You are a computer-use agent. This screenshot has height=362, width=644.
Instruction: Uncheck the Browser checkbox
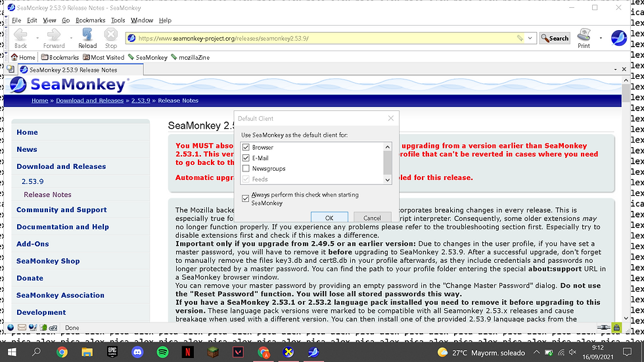246,147
